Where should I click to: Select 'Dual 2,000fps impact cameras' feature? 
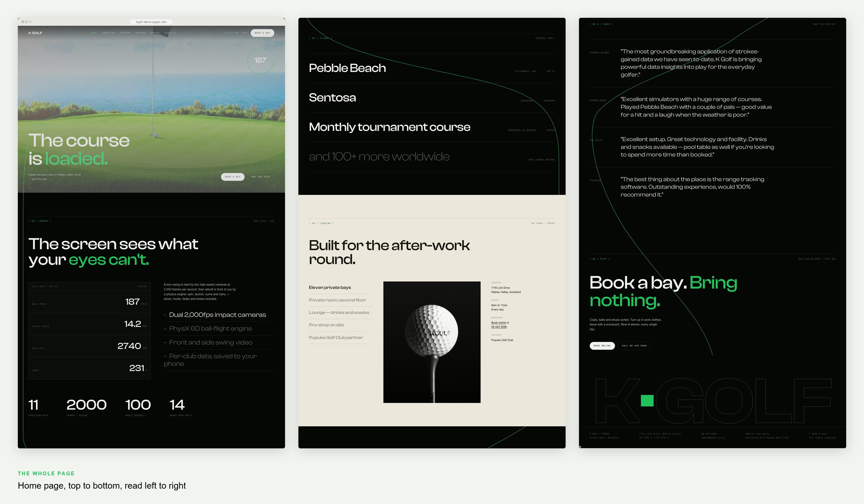[x=219, y=315]
